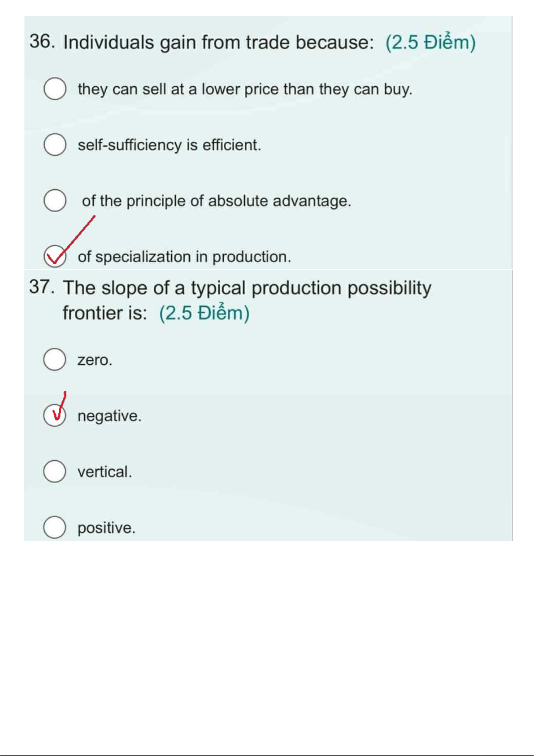Screen dimensions: 534x756
Task: Click the answer text 'they can sell at a lower price than they can buy'
Action: [x=245, y=89]
